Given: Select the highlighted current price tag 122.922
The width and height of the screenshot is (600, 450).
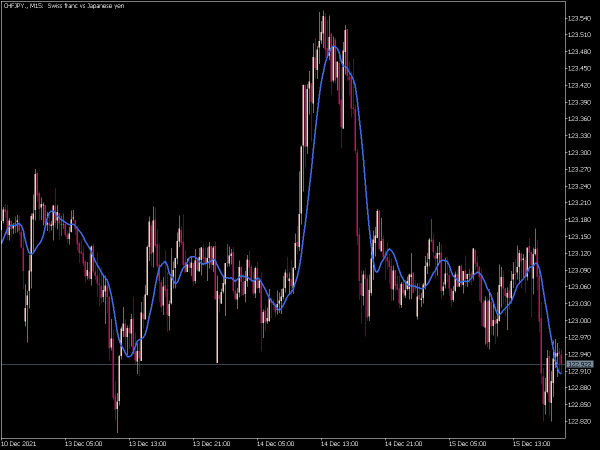Looking at the screenshot, I should pyautogui.click(x=580, y=364).
